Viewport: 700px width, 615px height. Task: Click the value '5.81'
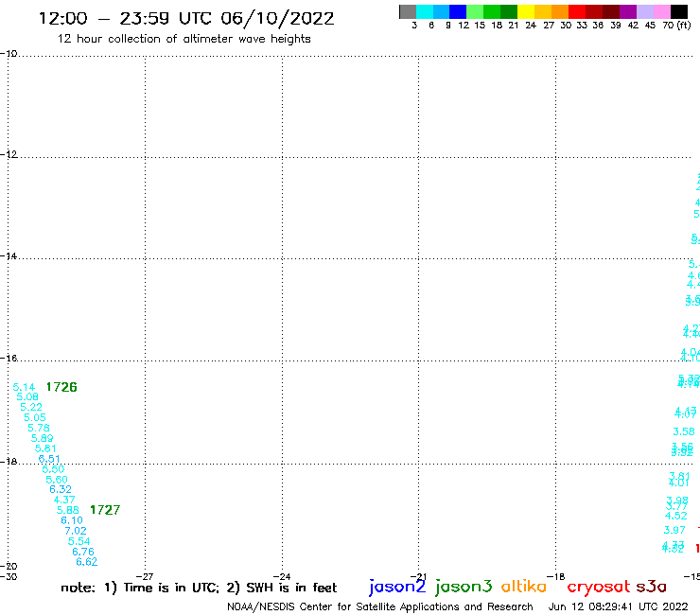[45, 448]
